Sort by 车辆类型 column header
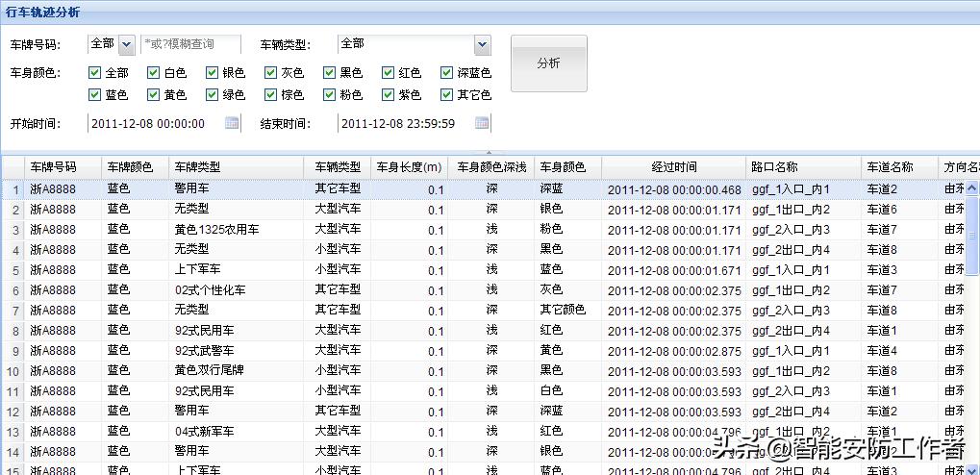 pyautogui.click(x=338, y=167)
